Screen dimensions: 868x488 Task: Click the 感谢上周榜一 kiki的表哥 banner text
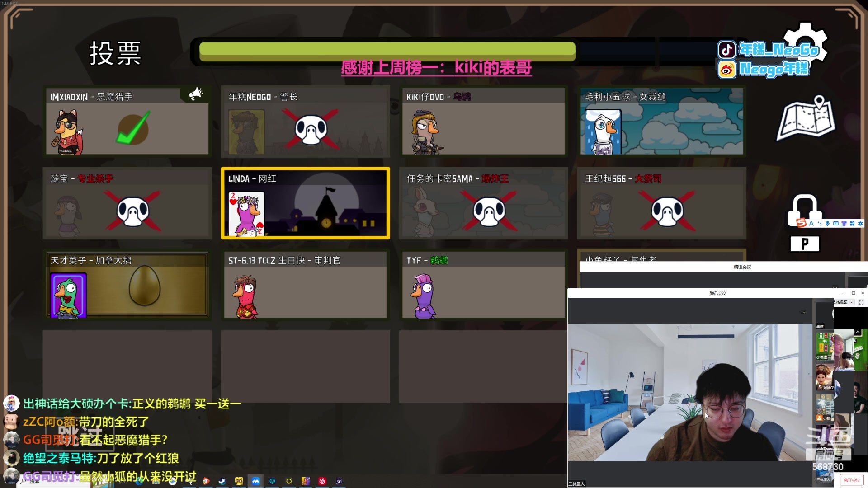[436, 67]
